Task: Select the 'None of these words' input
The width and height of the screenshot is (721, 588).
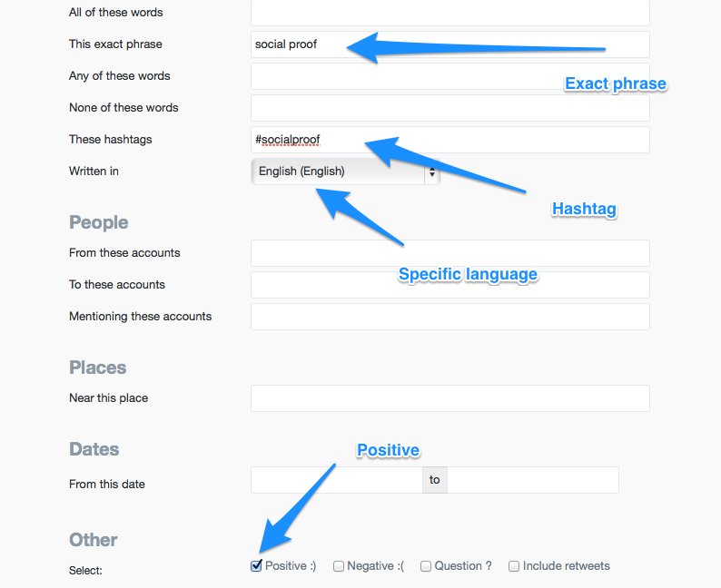Action: coord(449,108)
